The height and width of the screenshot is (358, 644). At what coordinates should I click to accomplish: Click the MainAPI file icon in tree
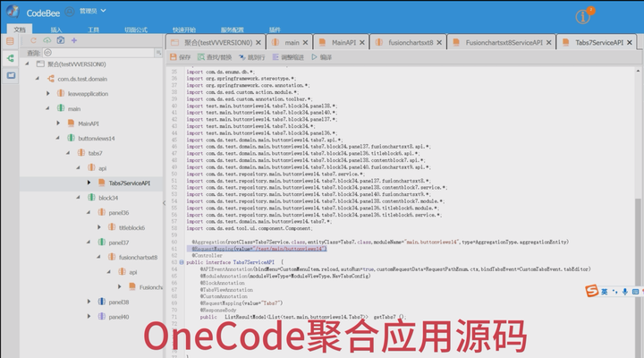point(71,124)
